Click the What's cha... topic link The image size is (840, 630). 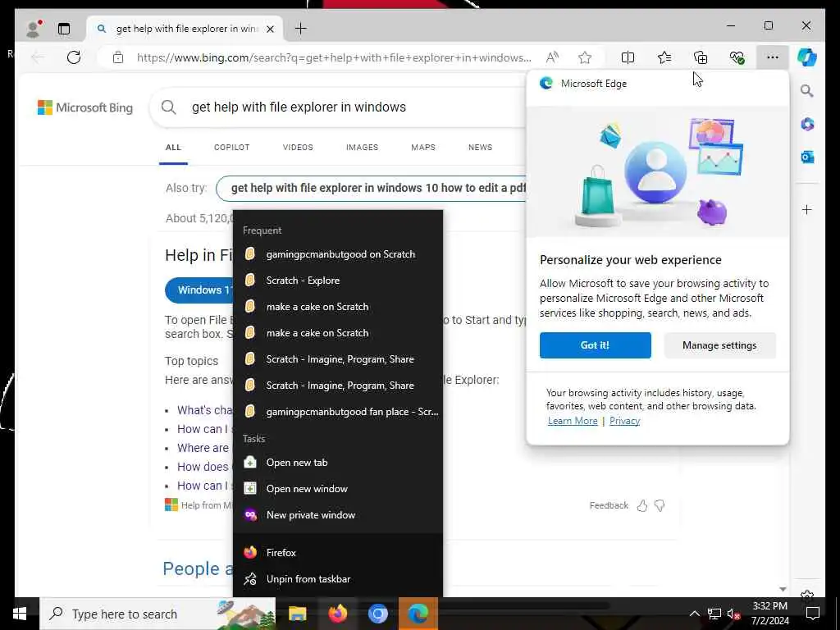(204, 410)
